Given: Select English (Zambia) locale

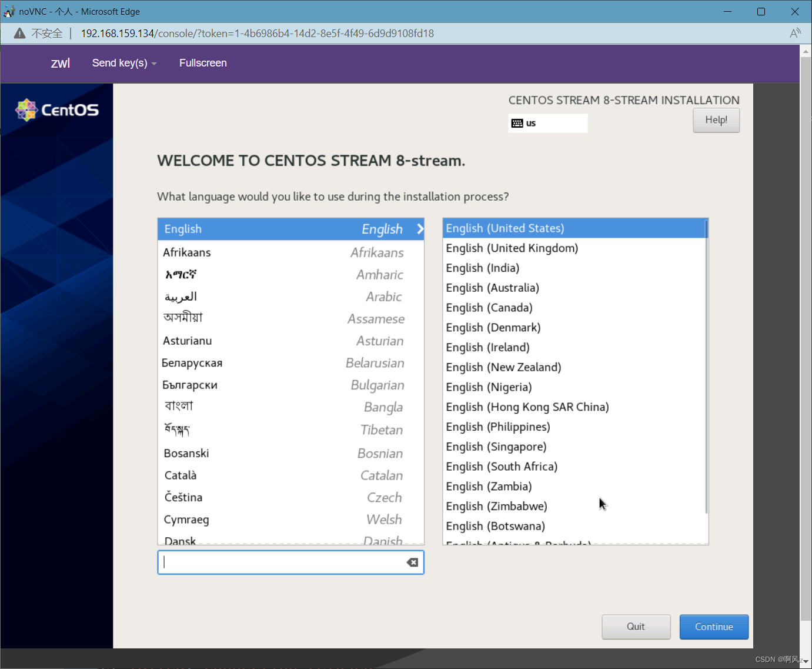Looking at the screenshot, I should pyautogui.click(x=574, y=487).
